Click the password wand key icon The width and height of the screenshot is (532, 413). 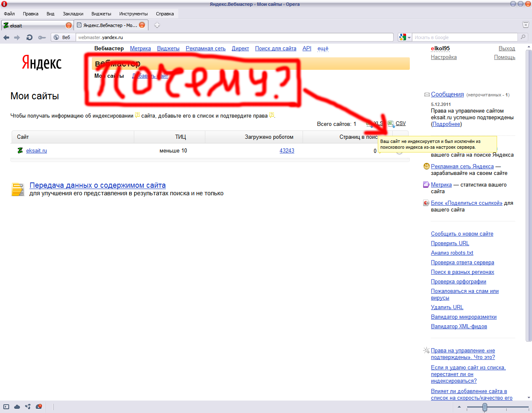click(42, 37)
